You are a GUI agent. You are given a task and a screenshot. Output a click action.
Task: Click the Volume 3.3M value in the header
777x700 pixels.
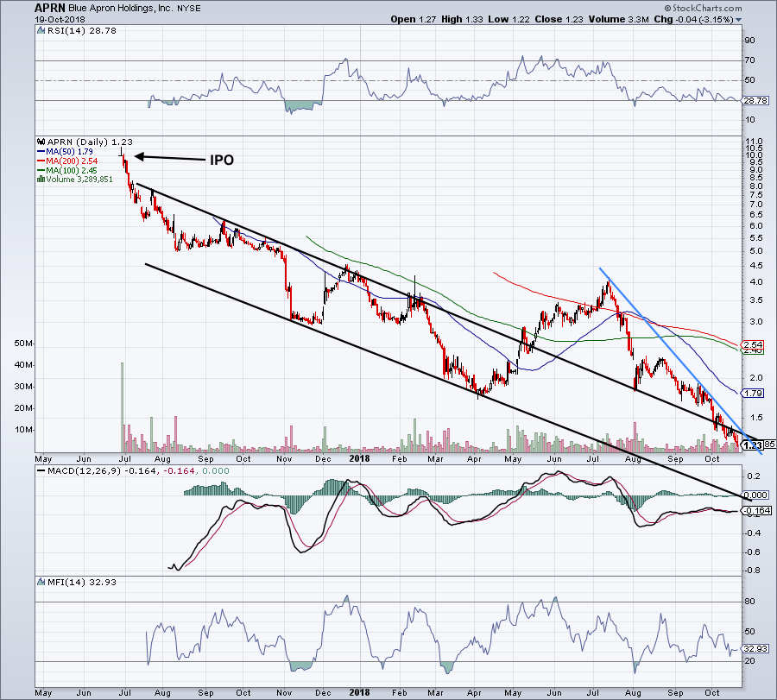click(619, 19)
